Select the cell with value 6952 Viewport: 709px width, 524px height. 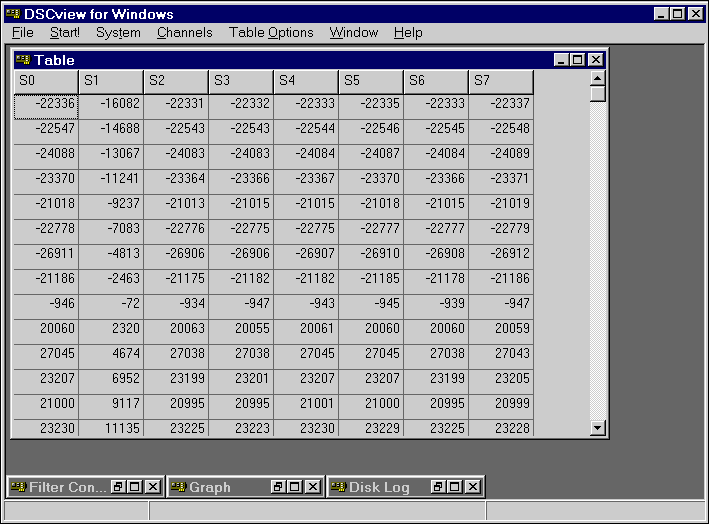111,382
